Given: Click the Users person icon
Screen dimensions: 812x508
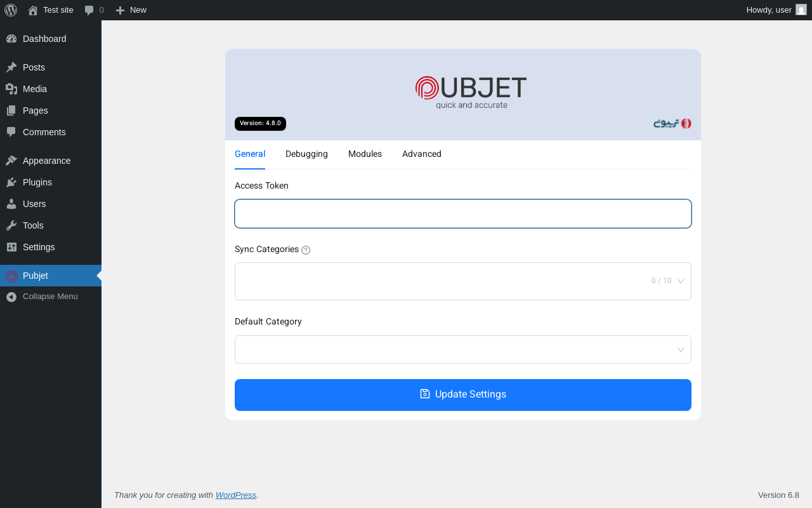Looking at the screenshot, I should pos(11,204).
